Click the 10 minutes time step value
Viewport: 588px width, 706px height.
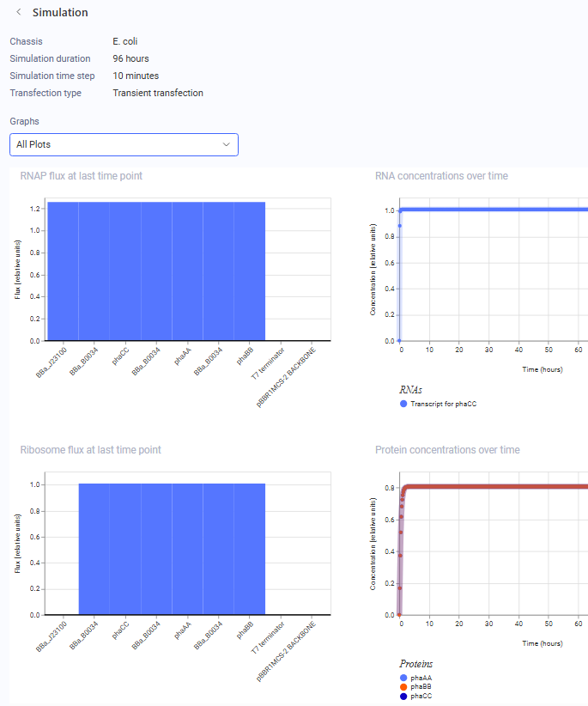[x=136, y=76]
